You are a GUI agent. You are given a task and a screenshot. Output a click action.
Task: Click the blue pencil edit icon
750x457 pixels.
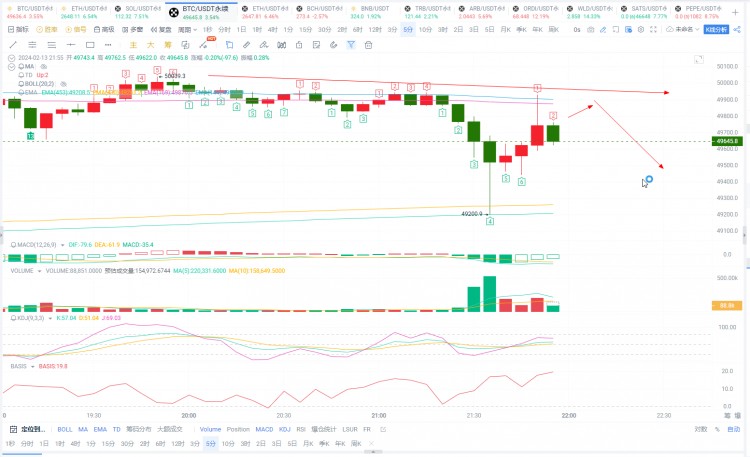[x=603, y=30]
